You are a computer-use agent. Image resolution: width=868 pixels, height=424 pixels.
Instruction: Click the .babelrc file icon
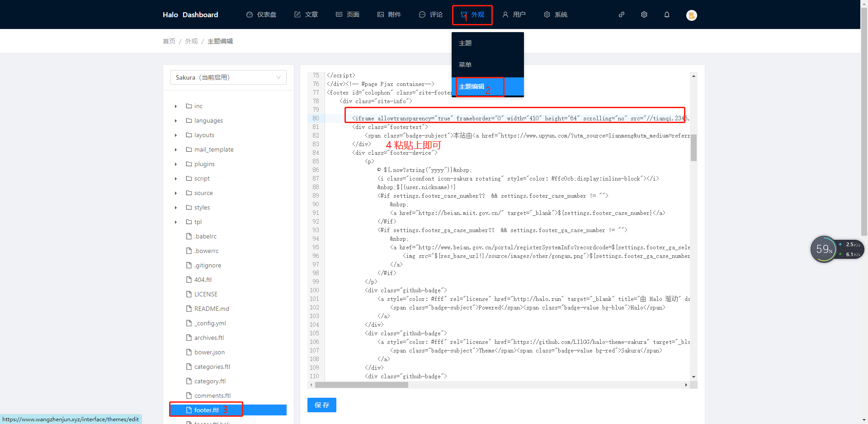189,236
